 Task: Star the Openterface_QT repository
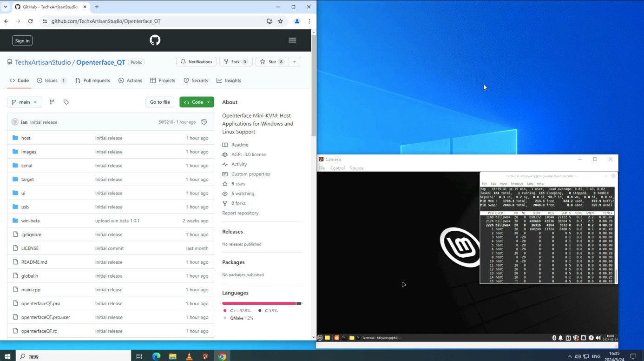click(x=272, y=62)
